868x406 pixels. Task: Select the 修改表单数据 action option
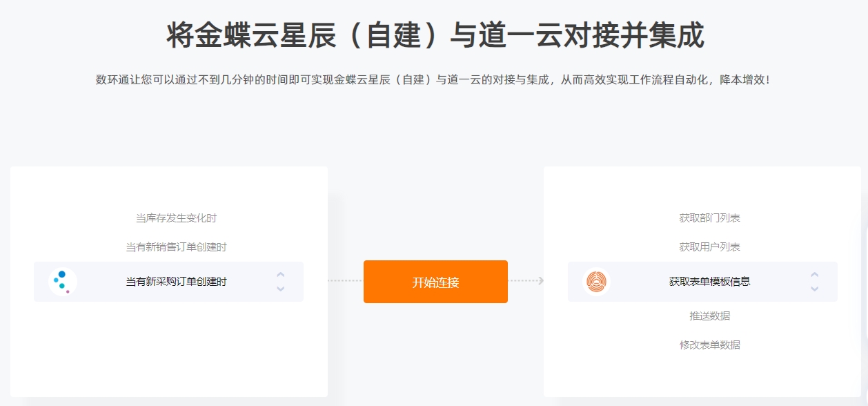click(x=709, y=345)
